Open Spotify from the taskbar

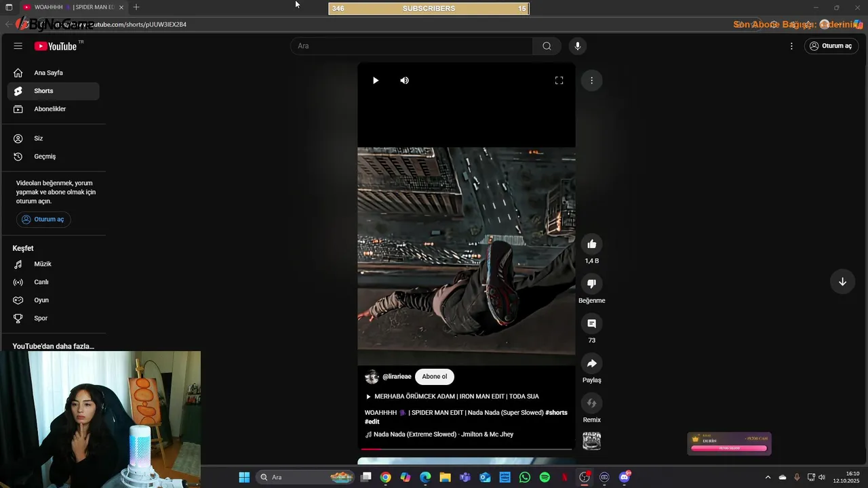pyautogui.click(x=545, y=477)
